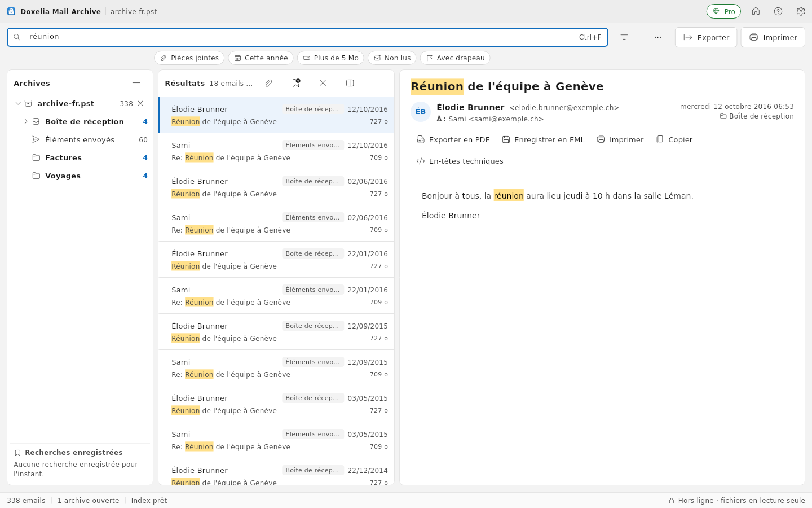Open the search filter options icon
The image size is (812, 508).
point(624,37)
